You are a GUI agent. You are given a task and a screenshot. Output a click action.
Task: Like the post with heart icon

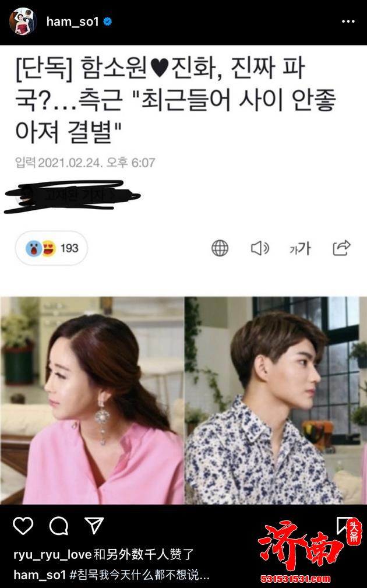point(23,526)
